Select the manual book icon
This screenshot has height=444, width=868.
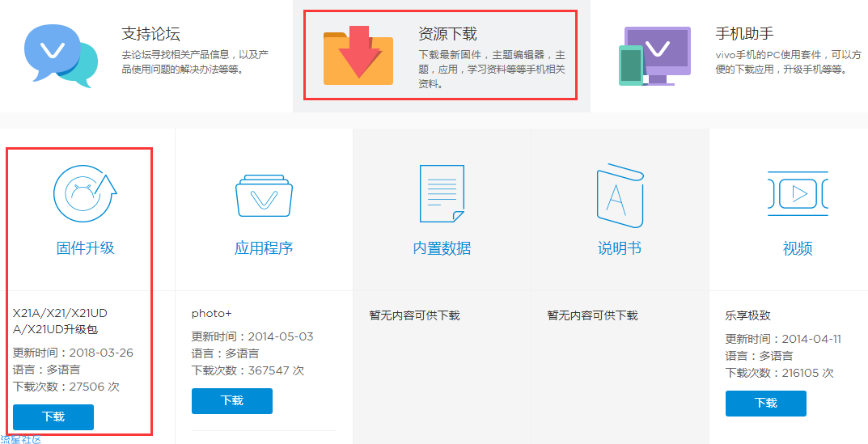click(x=620, y=196)
